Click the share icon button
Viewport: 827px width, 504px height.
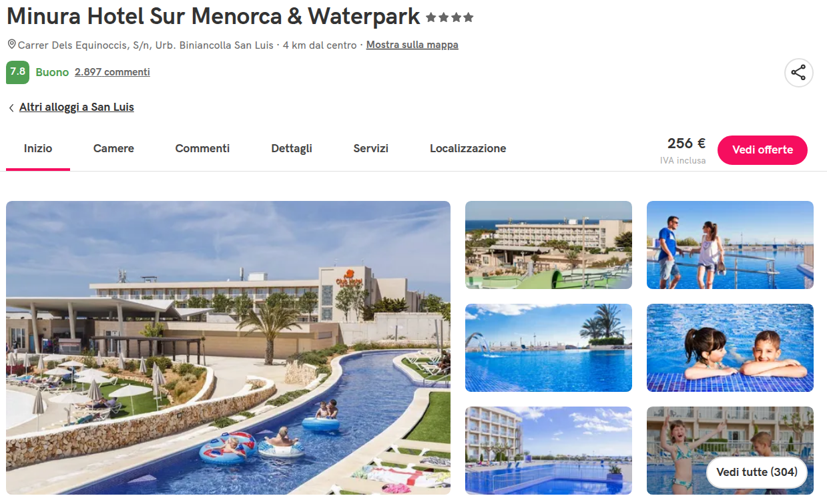[x=798, y=73]
